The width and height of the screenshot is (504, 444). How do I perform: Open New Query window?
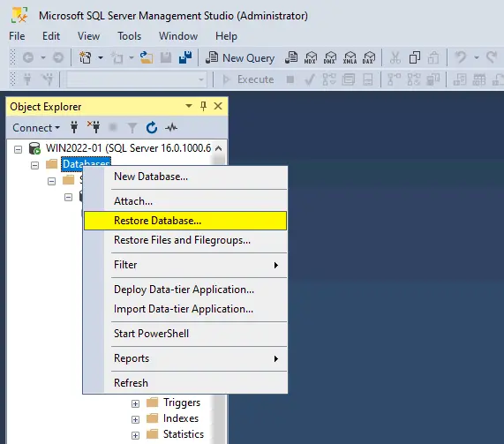pos(240,58)
